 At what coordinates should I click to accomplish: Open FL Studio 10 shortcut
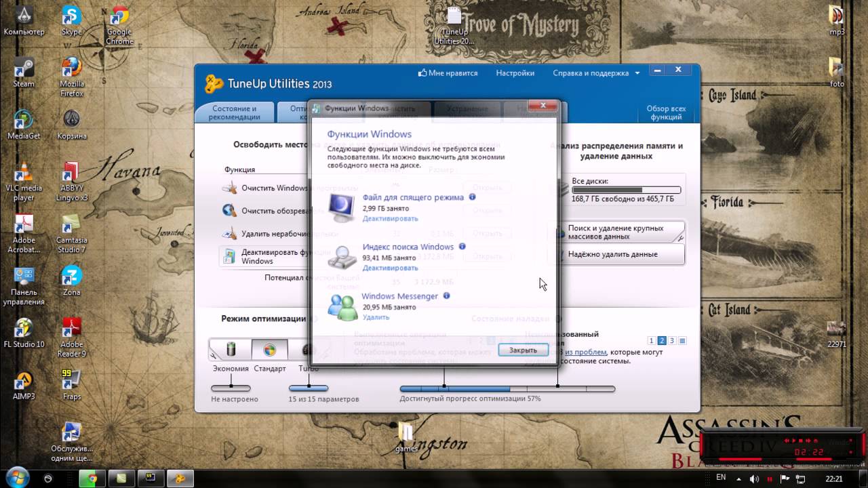(24, 333)
